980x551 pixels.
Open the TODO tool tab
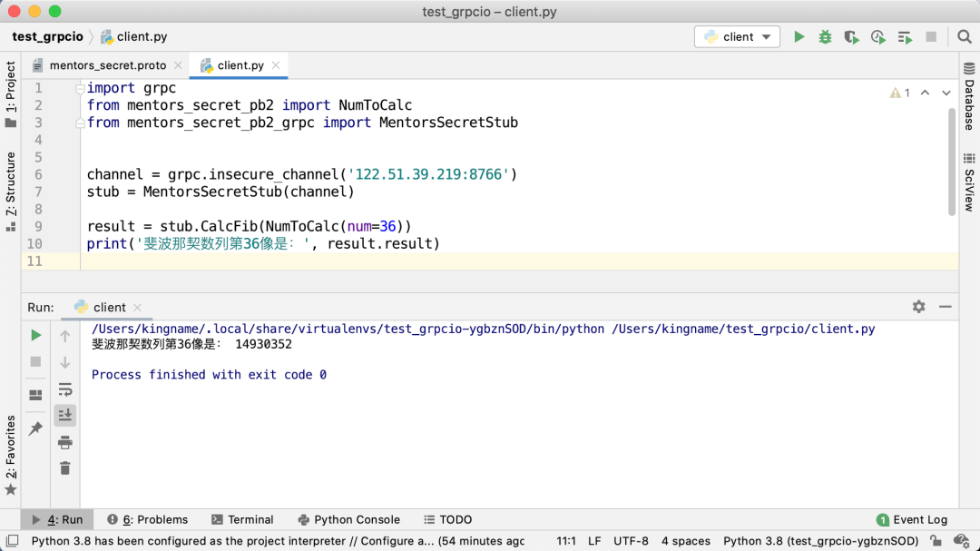pos(448,520)
